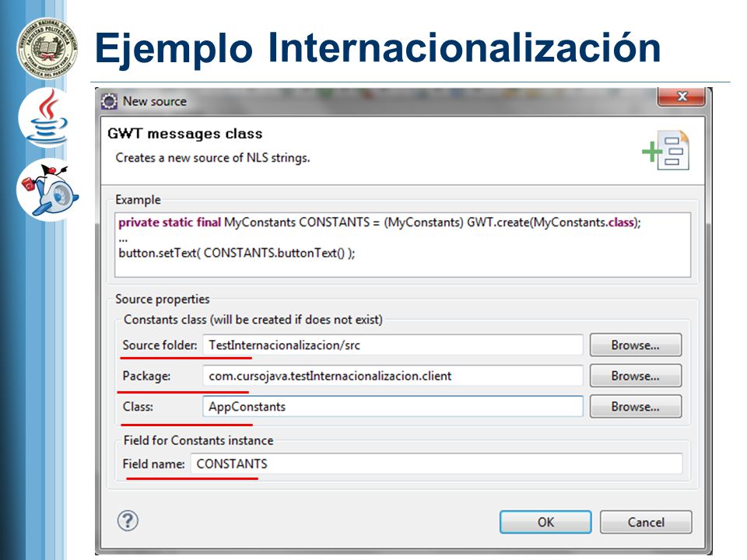Click the GWT messages class wizard icon
The image size is (747, 560).
click(665, 150)
